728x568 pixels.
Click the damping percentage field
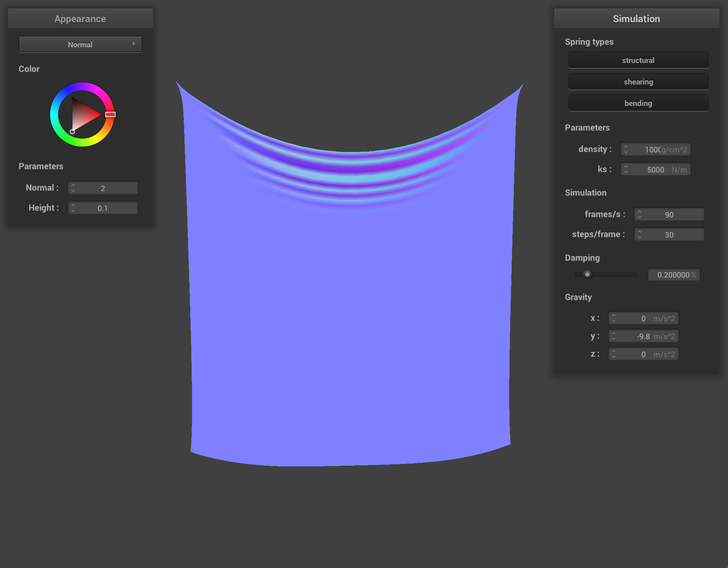(674, 275)
